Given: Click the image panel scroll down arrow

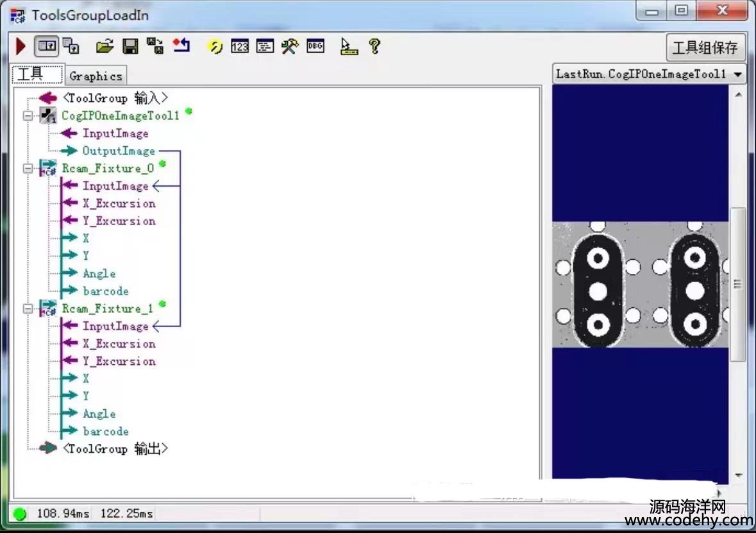Looking at the screenshot, I should (738, 475).
